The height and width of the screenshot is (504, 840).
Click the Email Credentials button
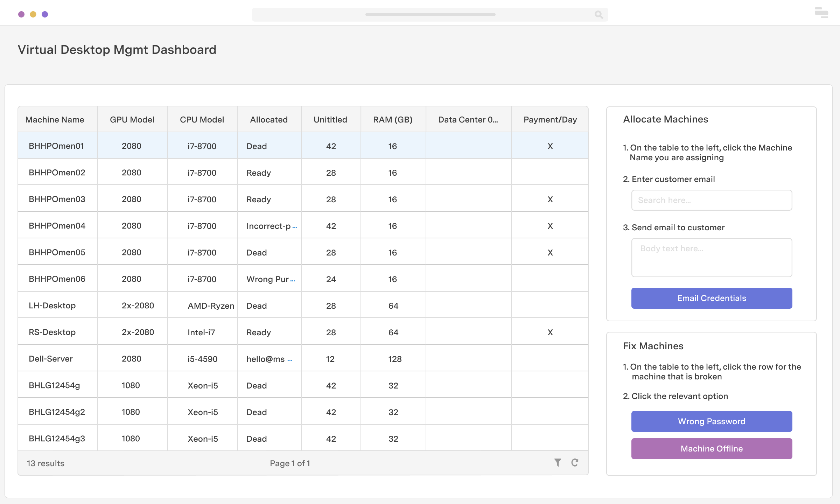click(x=711, y=298)
